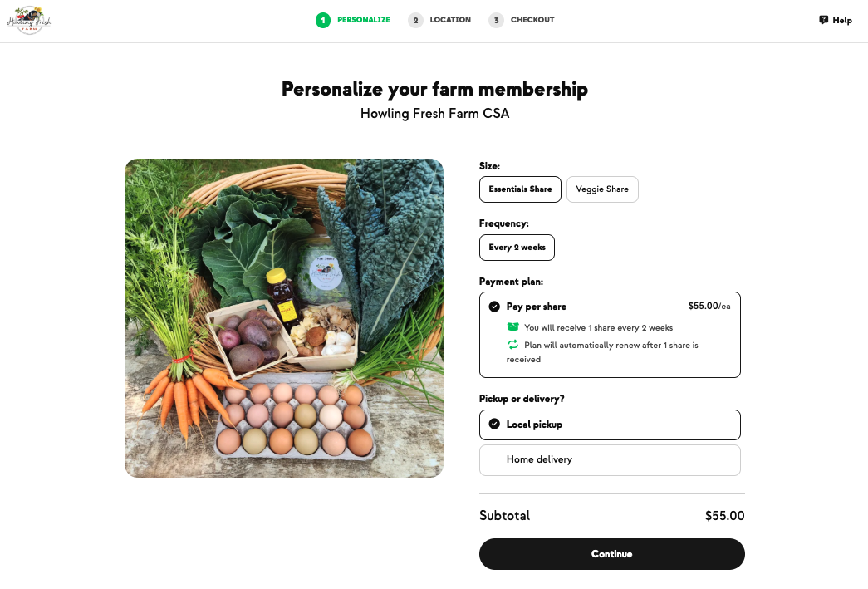Click the green step 1 circle icon
This screenshot has height=589, width=868.
pos(323,21)
